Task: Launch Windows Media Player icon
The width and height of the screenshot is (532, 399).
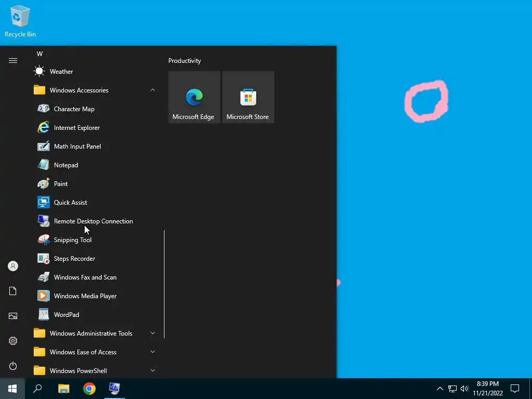Action: tap(44, 296)
